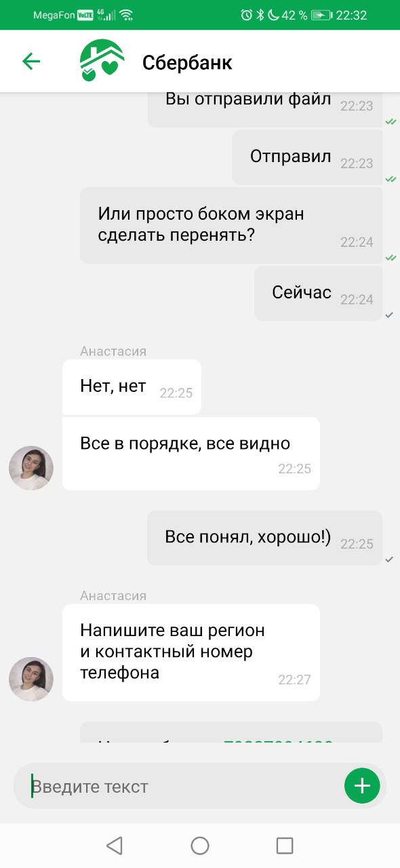Viewport: 400px width, 868px height.
Task: Tap the Bluetooth status icon
Action: 260,15
